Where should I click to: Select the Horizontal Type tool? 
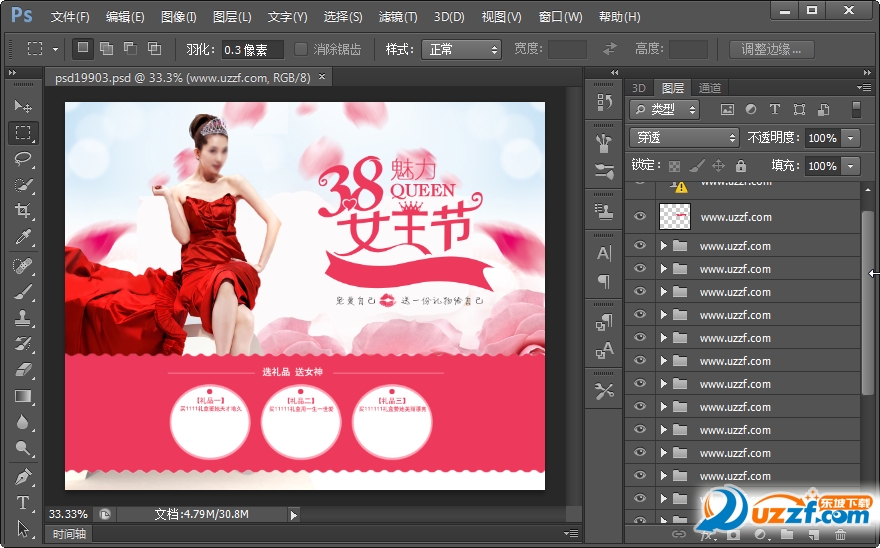click(23, 502)
